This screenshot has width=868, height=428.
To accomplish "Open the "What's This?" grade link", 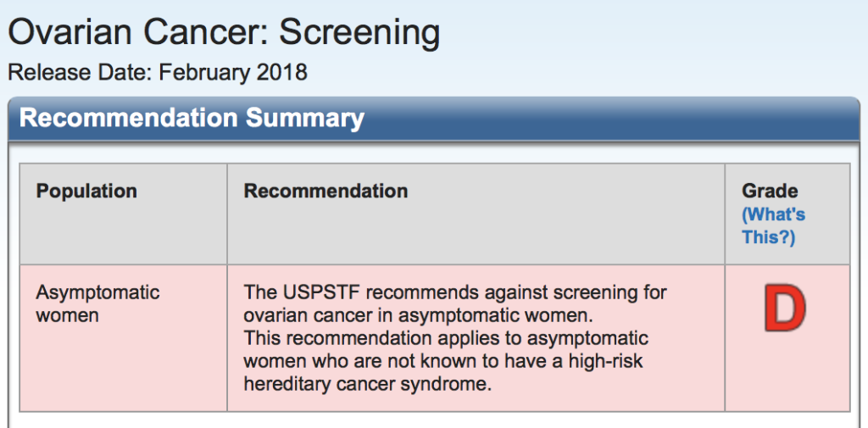I will point(773,225).
